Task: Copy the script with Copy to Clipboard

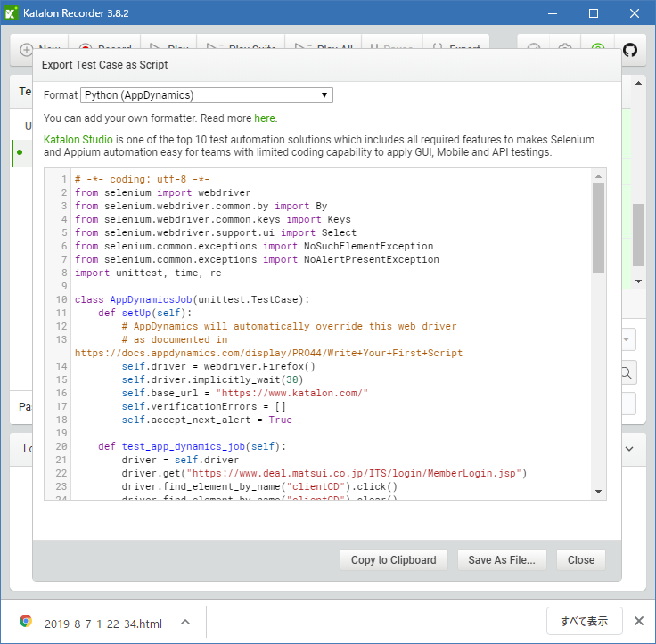Action: [394, 560]
